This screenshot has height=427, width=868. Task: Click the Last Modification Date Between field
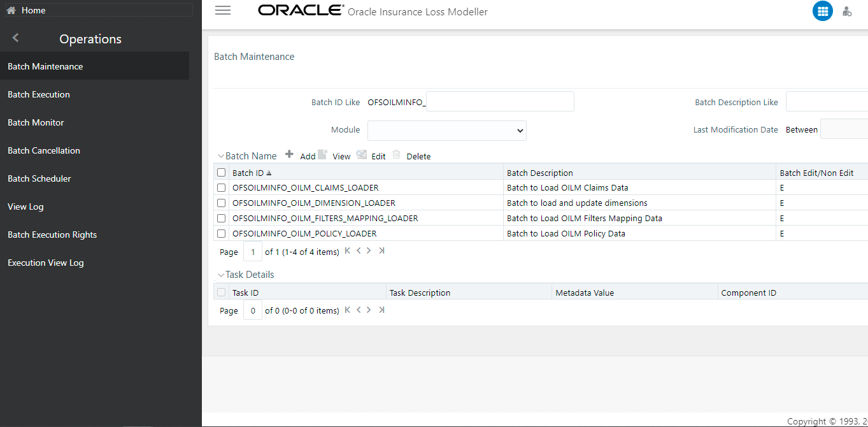tap(844, 129)
